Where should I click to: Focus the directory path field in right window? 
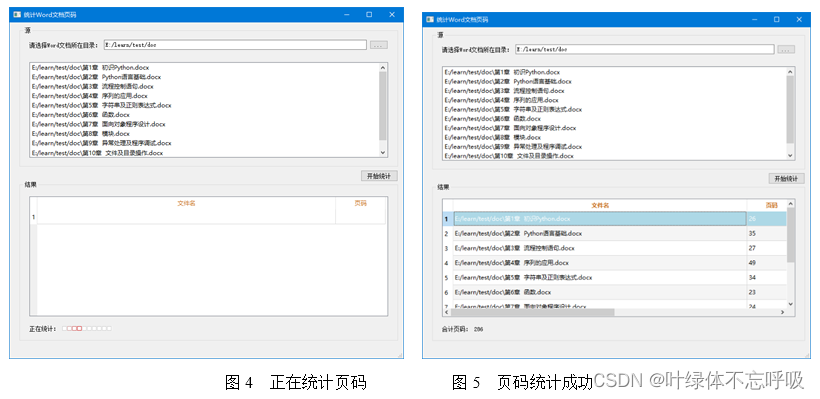click(x=644, y=49)
